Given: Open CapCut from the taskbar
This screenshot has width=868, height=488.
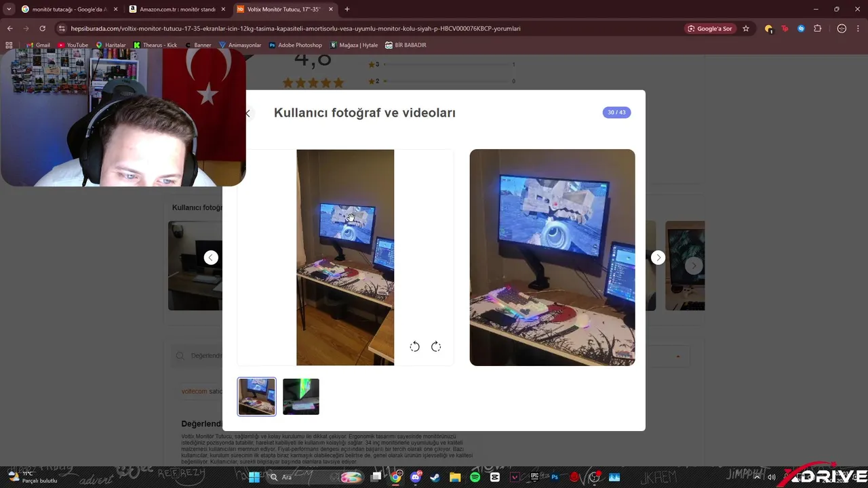Looking at the screenshot, I should tap(495, 477).
